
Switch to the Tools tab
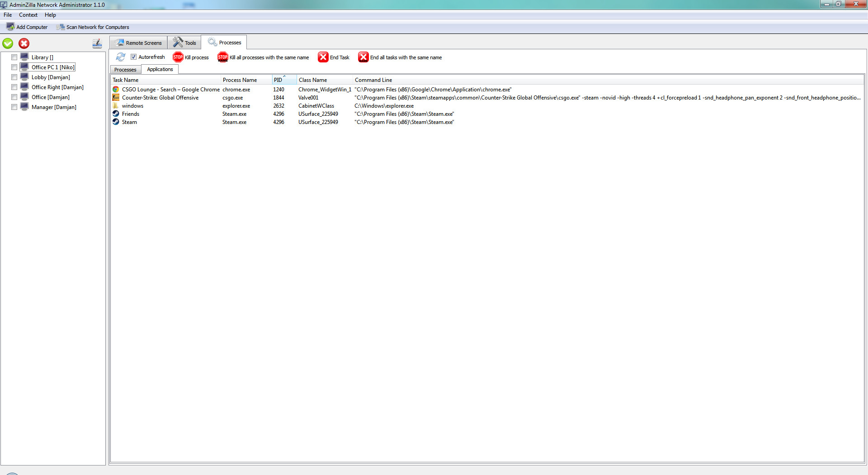(x=184, y=43)
